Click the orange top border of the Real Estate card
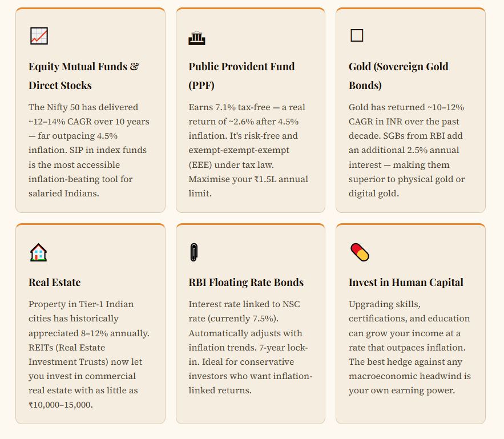The width and height of the screenshot is (504, 439). 90,224
